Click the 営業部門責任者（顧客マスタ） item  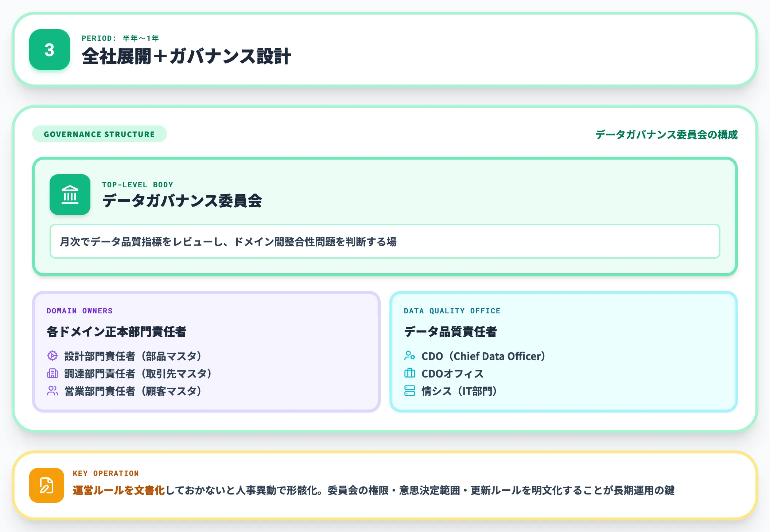click(x=133, y=391)
